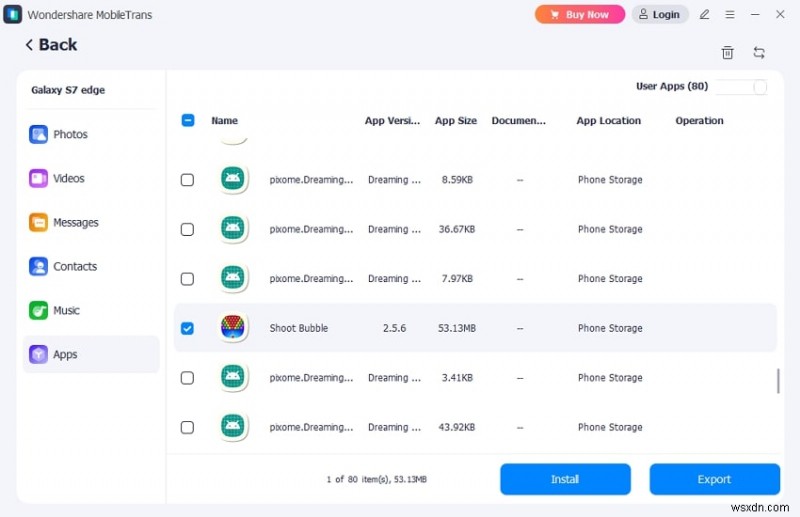This screenshot has width=800, height=517.
Task: Click the Galaxy S7 edge device label
Action: 68,90
